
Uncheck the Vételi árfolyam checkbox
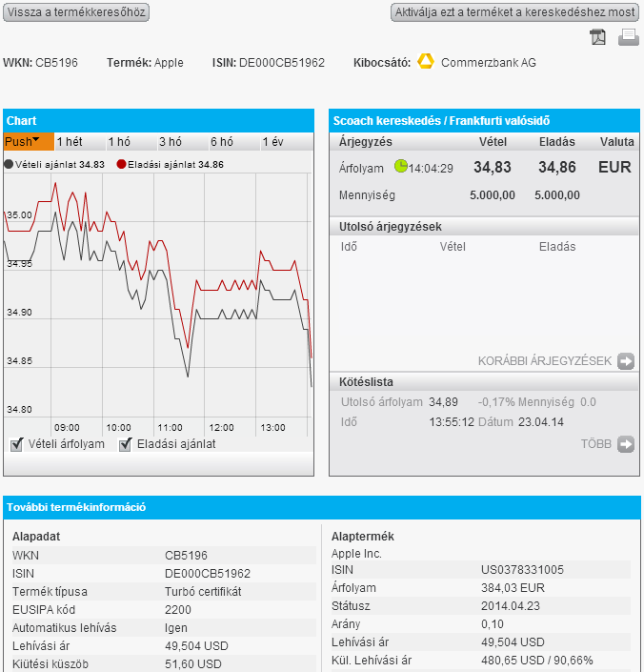(16, 444)
